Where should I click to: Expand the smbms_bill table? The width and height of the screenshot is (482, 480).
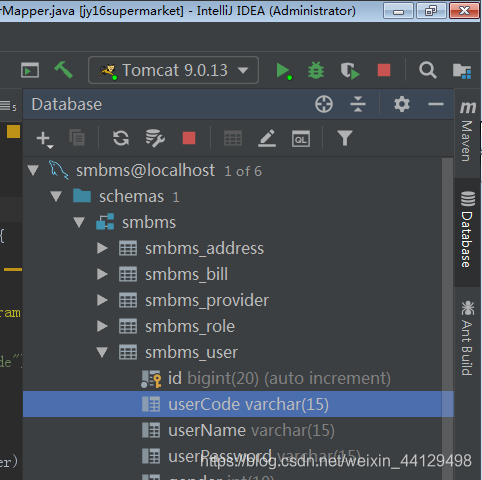click(x=102, y=274)
